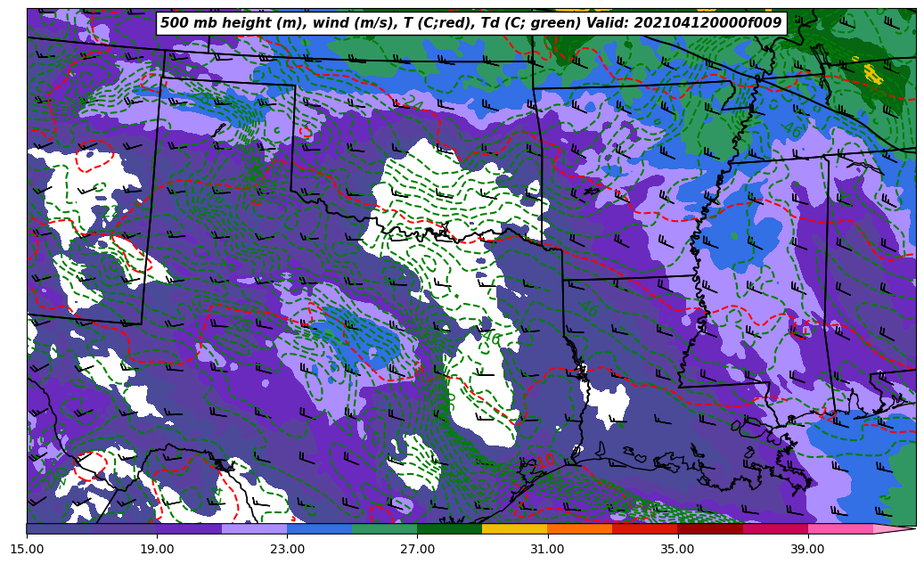This screenshot has height=564, width=924.
Task: Select the crimson colorbar segment before 39.00
Action: (775, 528)
